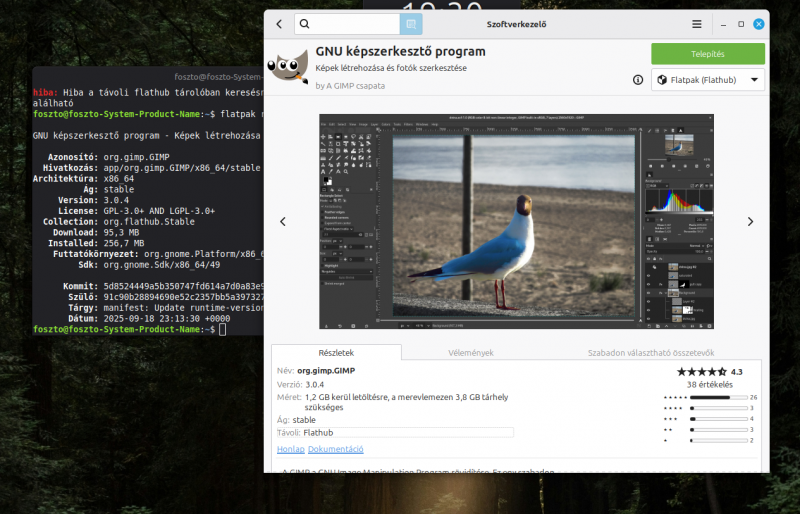Click the Tárgy: manifest line in terminal
Viewport: 800px width, 514px height.
166,308
